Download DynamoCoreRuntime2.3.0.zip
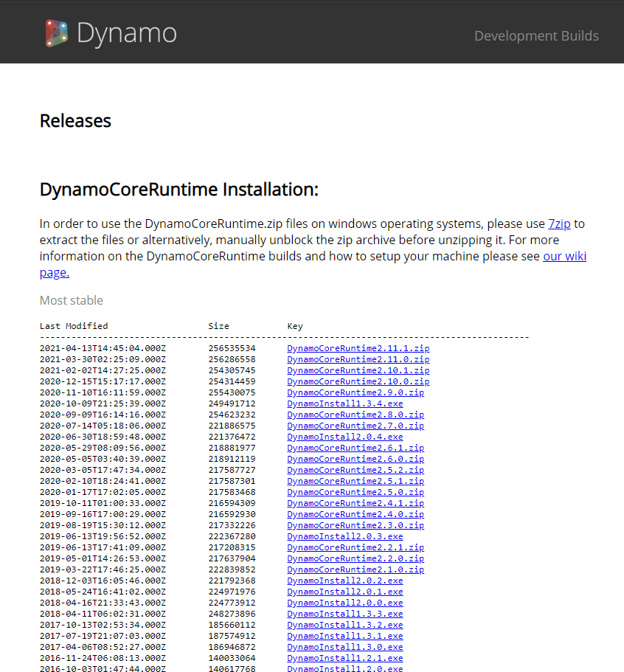Image resolution: width=624 pixels, height=672 pixels. point(356,525)
